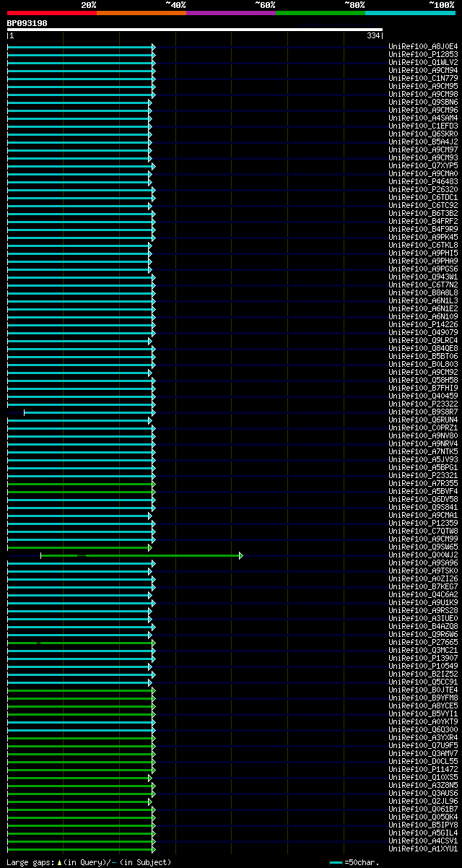The height and width of the screenshot is (868, 462).
Task: Select hit label UniRef100_P27665
Action: 423,642
